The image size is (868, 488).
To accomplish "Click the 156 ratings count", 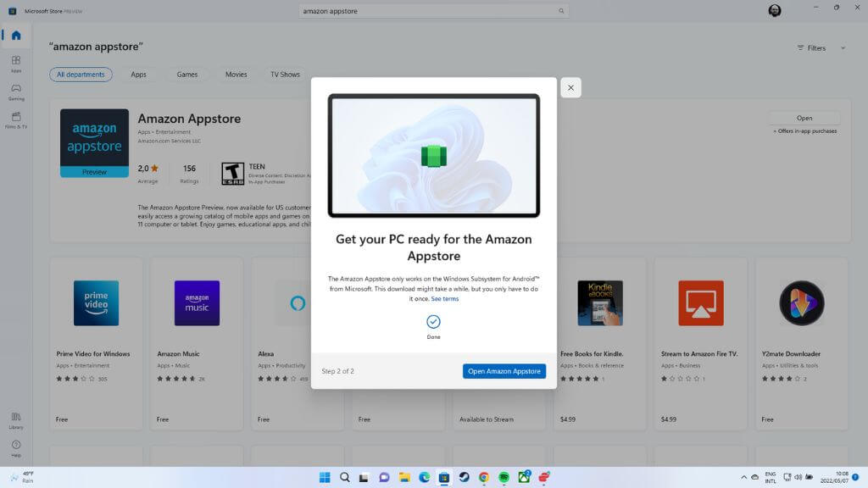I will 189,169.
